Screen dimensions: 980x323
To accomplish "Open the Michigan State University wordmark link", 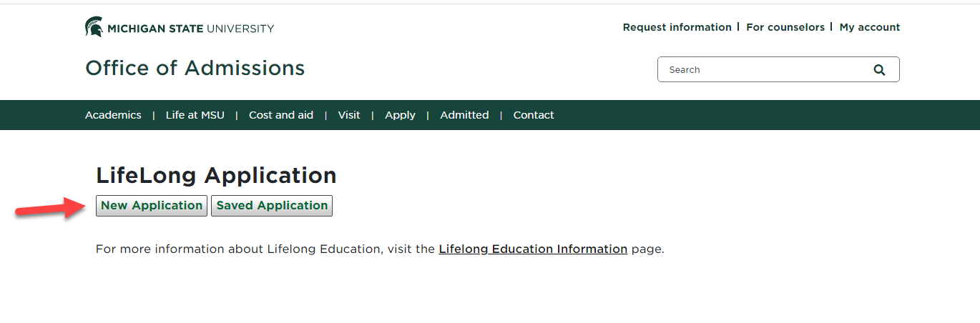I will [x=190, y=29].
